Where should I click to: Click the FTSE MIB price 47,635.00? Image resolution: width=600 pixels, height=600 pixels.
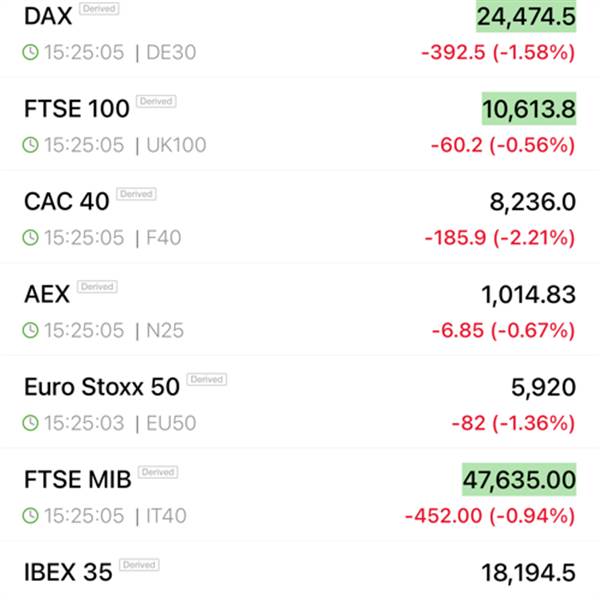point(518,479)
